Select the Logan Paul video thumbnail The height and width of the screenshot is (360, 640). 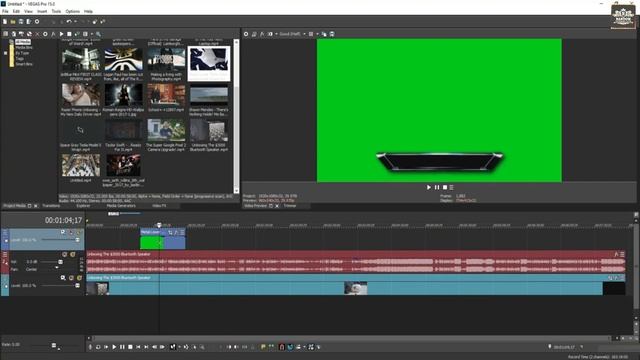[123, 60]
